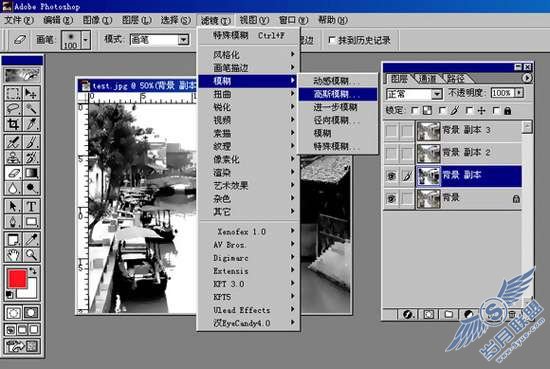This screenshot has height=369, width=550.
Task: Select the Type tool
Action: click(x=31, y=206)
